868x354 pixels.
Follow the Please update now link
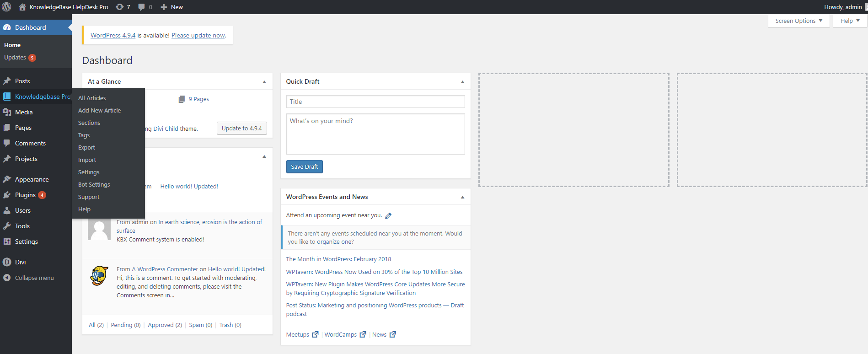click(x=198, y=35)
